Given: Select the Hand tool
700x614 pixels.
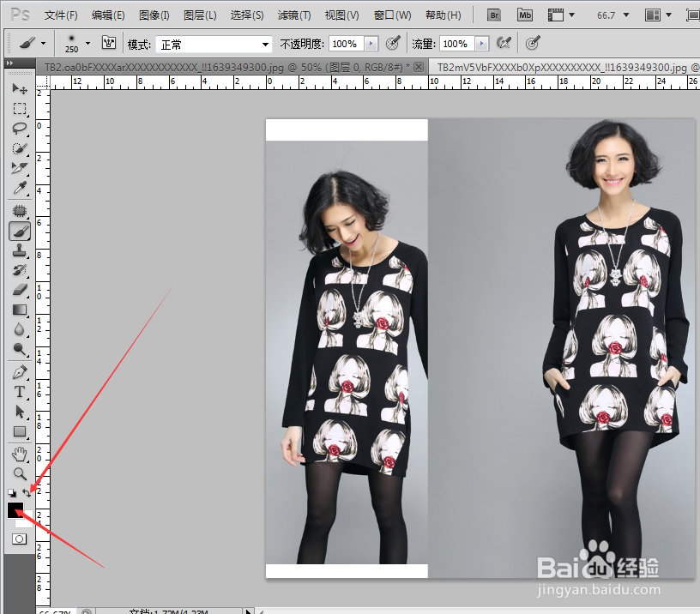Looking at the screenshot, I should (19, 454).
